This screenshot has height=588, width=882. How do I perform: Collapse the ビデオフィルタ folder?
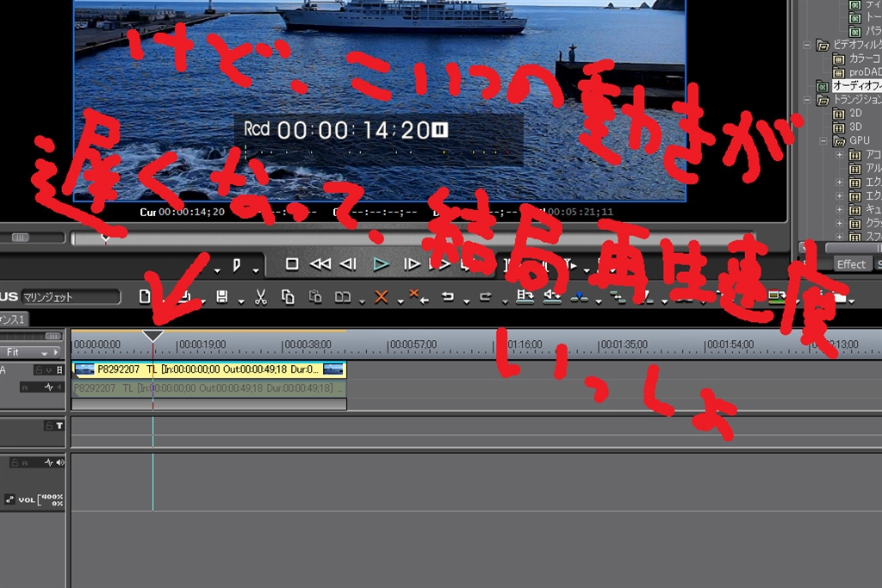[x=807, y=45]
